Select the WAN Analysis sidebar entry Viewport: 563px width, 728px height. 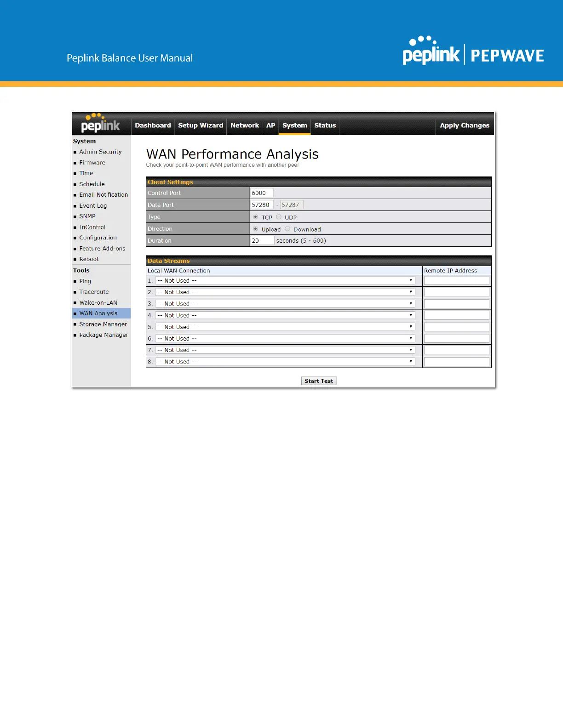102,313
